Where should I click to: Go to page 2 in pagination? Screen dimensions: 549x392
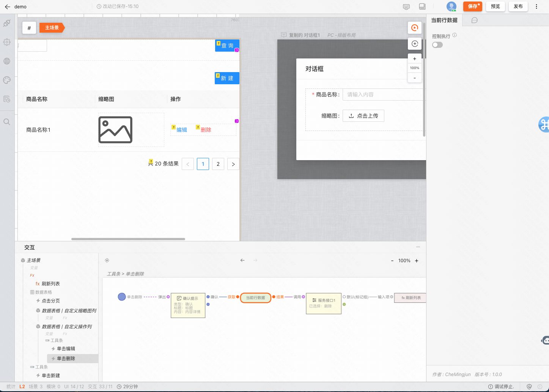pos(218,164)
